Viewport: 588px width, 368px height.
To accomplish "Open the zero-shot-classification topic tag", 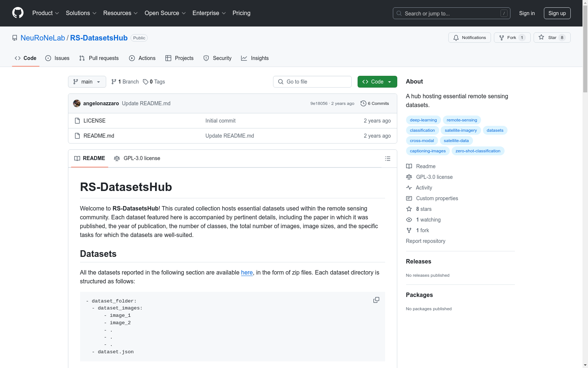I will tap(478, 151).
